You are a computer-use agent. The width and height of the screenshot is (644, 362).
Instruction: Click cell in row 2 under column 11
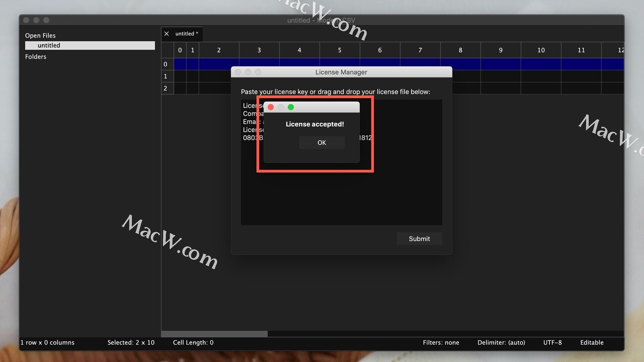tap(581, 88)
